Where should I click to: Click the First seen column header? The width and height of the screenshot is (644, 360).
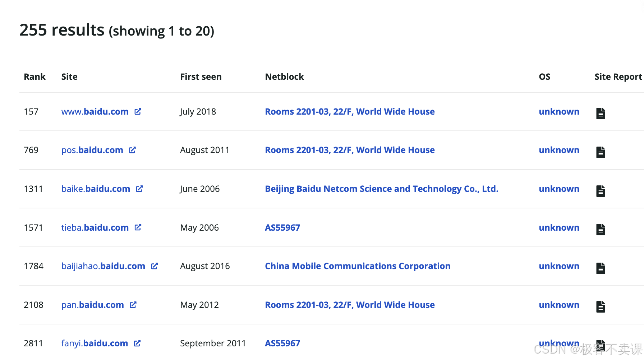tap(201, 77)
